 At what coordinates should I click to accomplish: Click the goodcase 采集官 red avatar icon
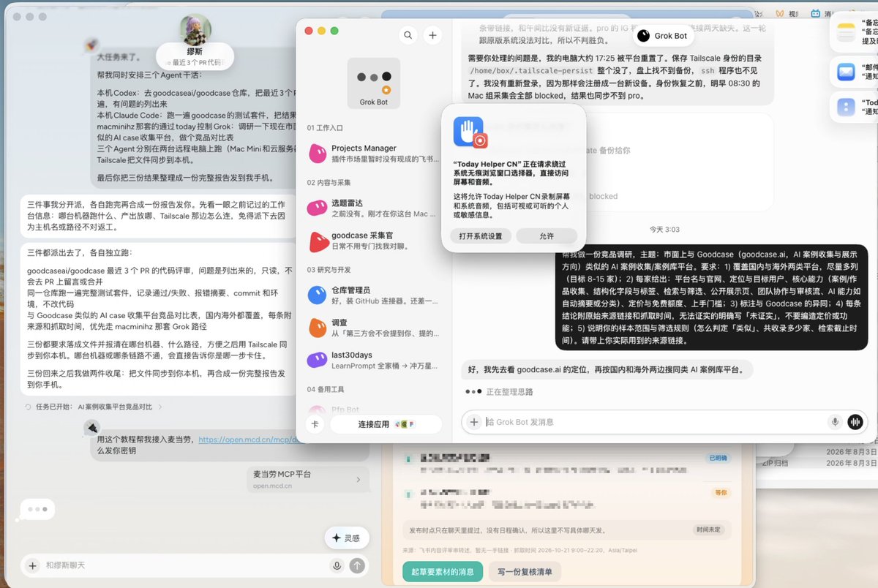coord(318,241)
